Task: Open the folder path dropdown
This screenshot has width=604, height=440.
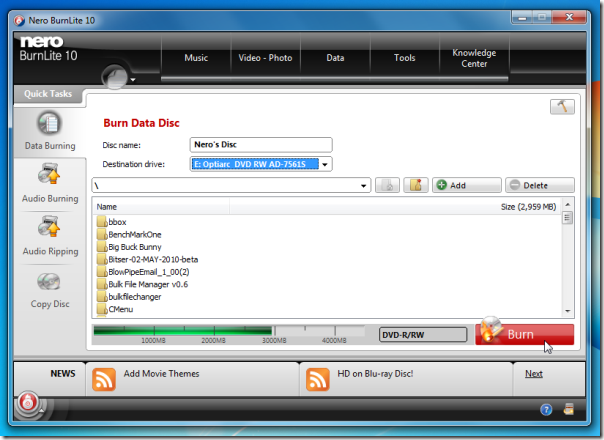Action: click(x=365, y=185)
